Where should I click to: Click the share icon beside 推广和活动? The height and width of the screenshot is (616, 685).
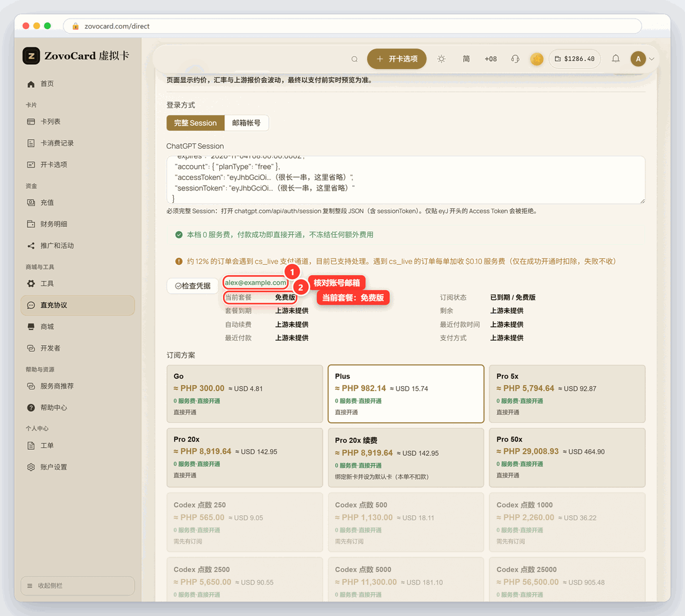[31, 245]
